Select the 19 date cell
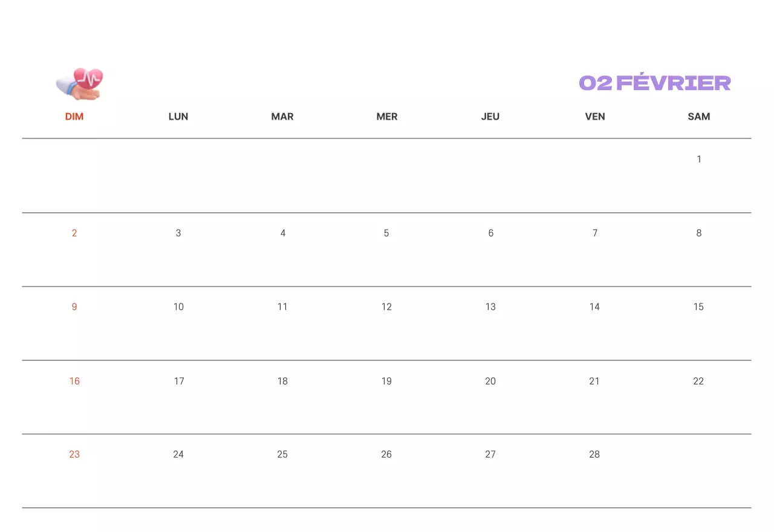The height and width of the screenshot is (532, 774). tap(386, 381)
